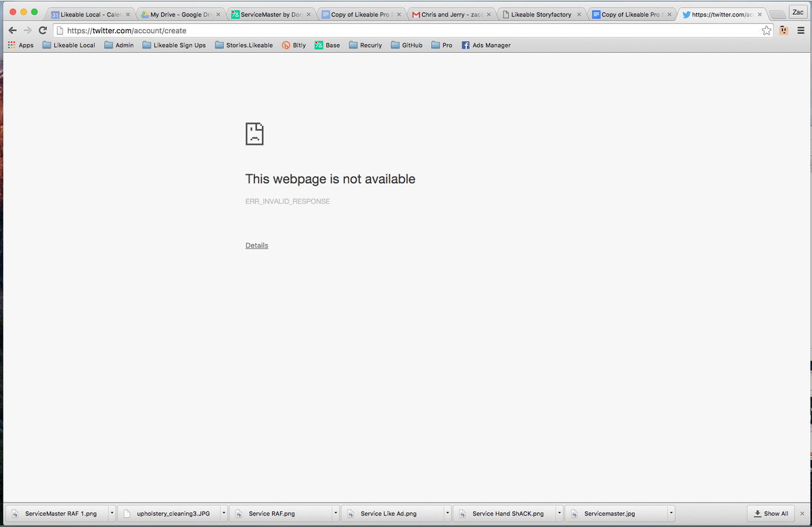Expand options arrow for Servicemaster.jpg
Viewport: 812px width, 527px height.
[x=671, y=513]
